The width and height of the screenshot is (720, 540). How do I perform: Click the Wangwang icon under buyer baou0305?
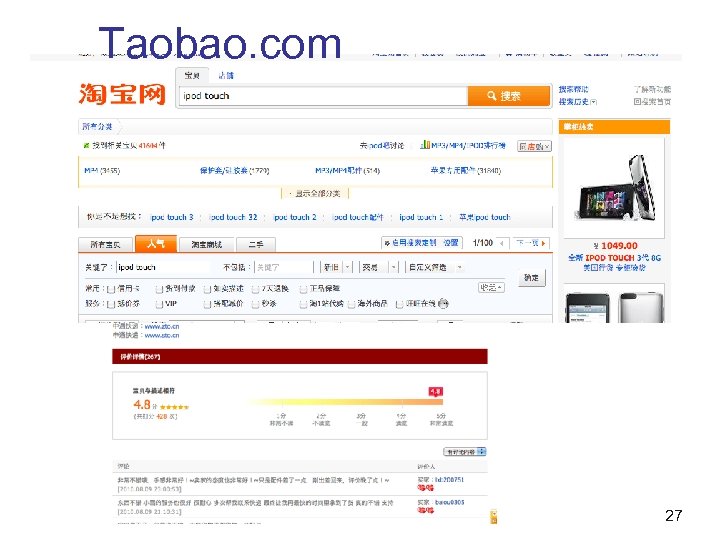pos(426,510)
